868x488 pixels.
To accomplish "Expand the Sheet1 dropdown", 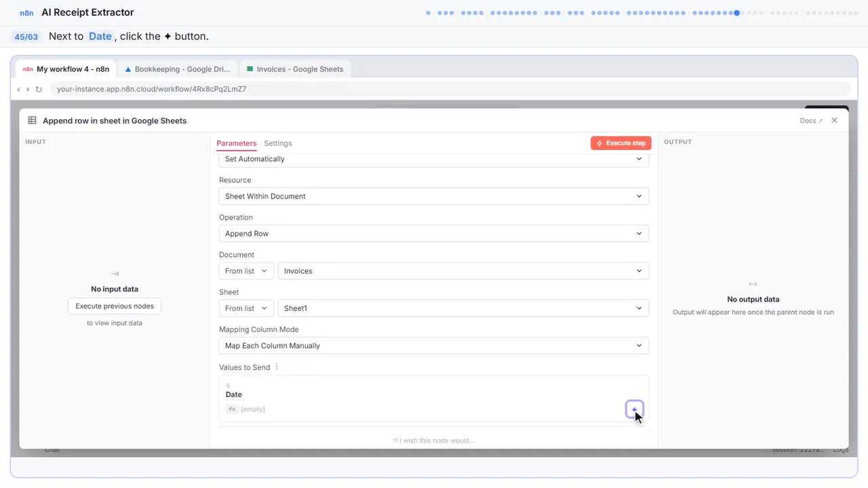I will [x=463, y=308].
